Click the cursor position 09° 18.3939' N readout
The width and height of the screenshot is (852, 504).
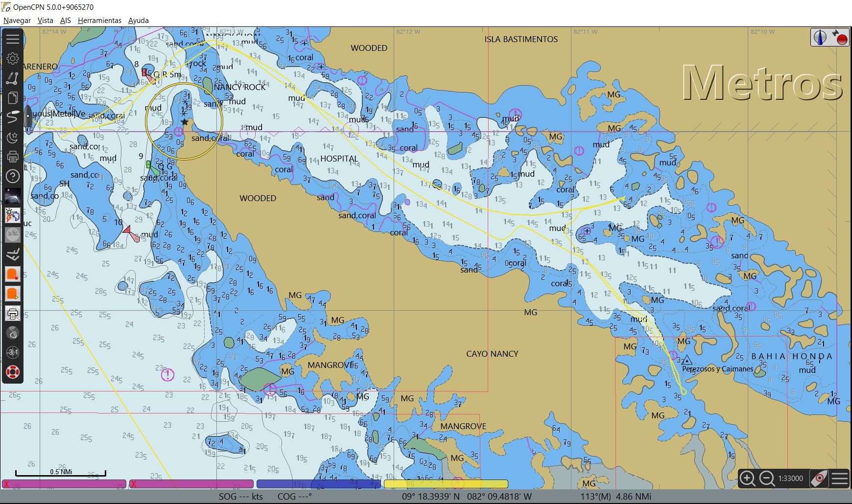pos(467,496)
